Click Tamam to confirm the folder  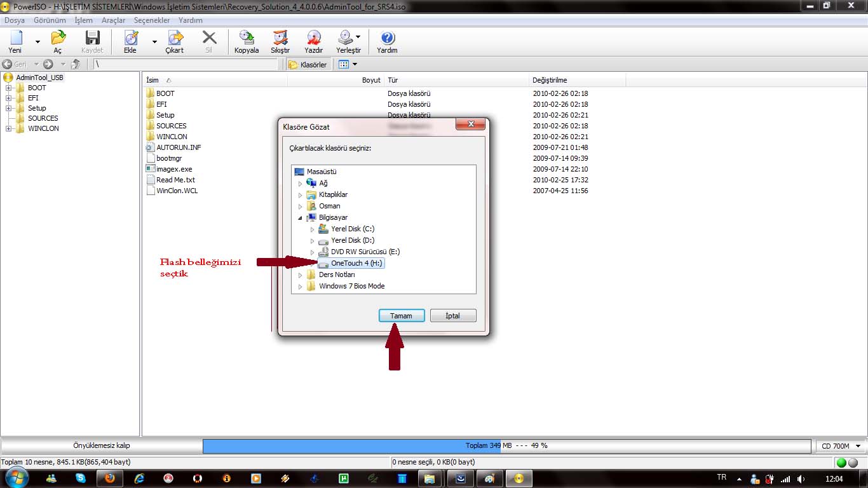point(402,316)
